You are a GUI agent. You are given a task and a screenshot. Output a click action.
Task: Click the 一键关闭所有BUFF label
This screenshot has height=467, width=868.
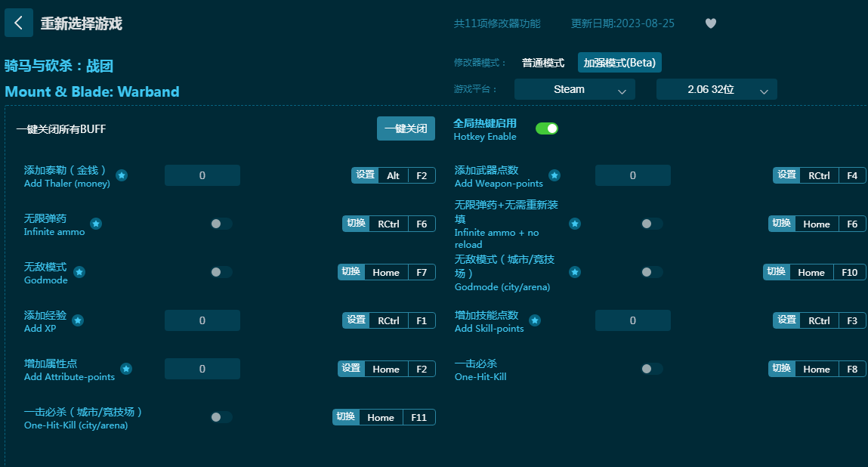click(x=61, y=129)
